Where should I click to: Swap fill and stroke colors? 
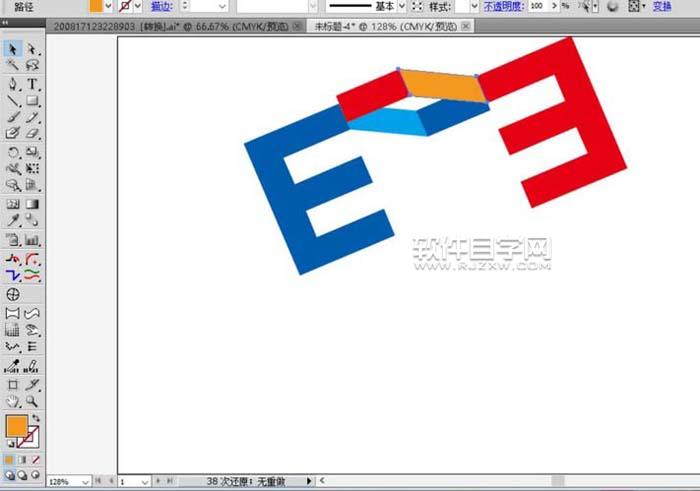point(36,419)
